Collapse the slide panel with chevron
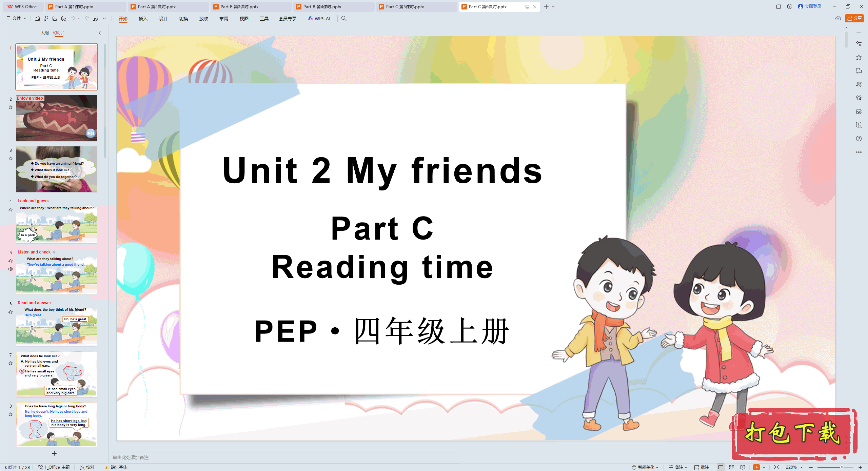 coord(100,33)
